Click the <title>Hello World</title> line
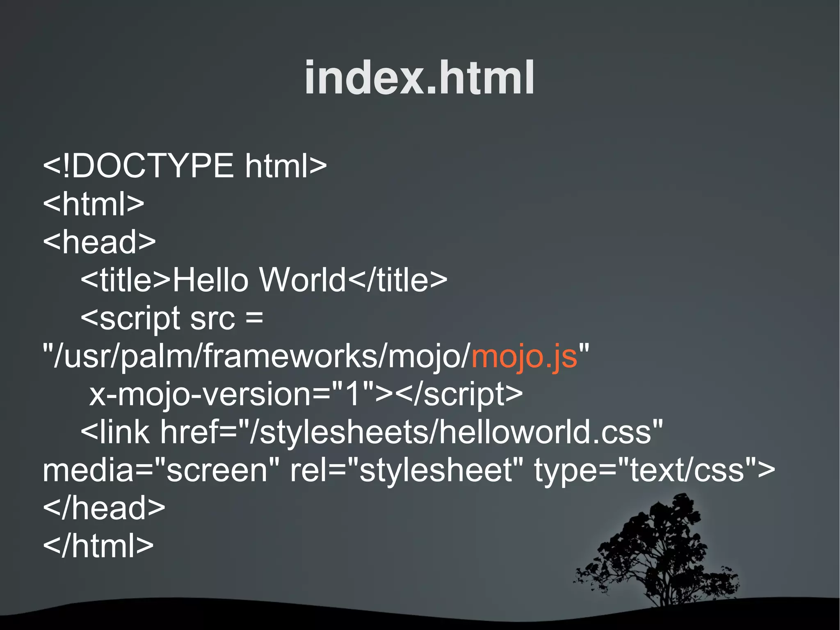The width and height of the screenshot is (840, 630). coord(264,279)
